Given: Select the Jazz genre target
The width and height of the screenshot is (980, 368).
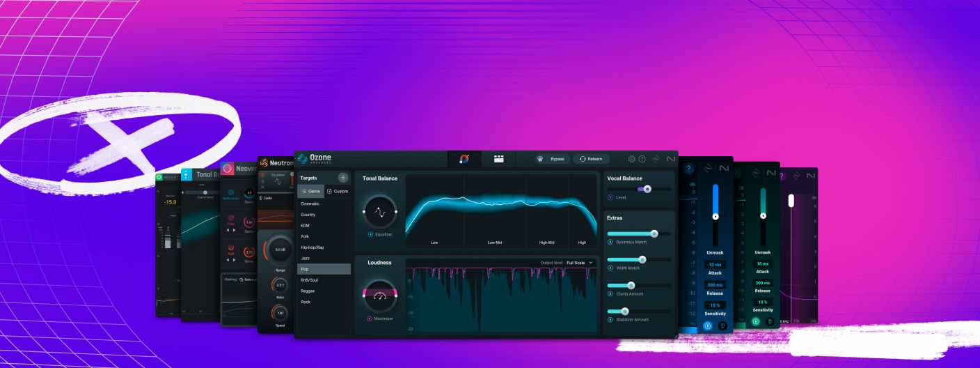Looking at the screenshot, I should click(x=324, y=258).
